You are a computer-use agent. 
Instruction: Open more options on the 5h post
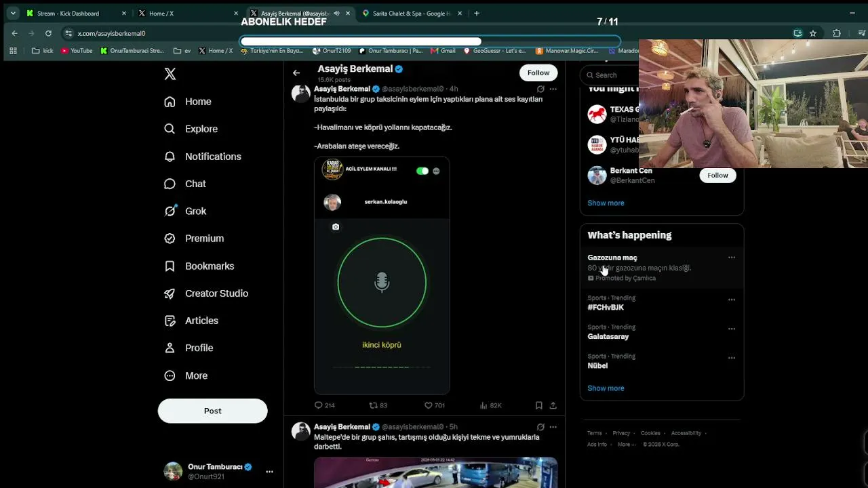tap(553, 427)
